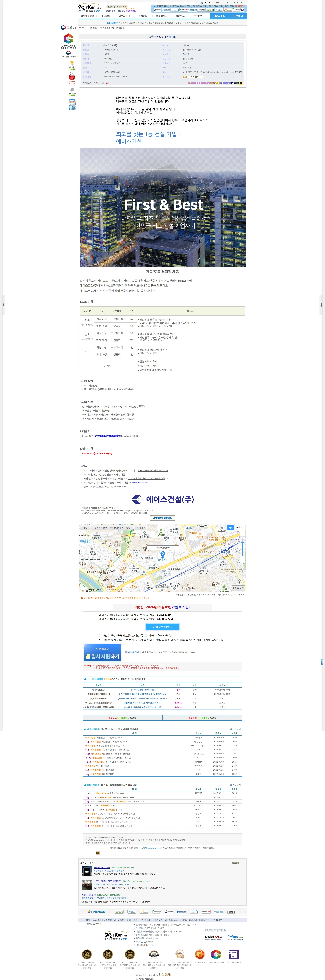
Task: Zoom in the map with plus button
Action: tap(243, 534)
